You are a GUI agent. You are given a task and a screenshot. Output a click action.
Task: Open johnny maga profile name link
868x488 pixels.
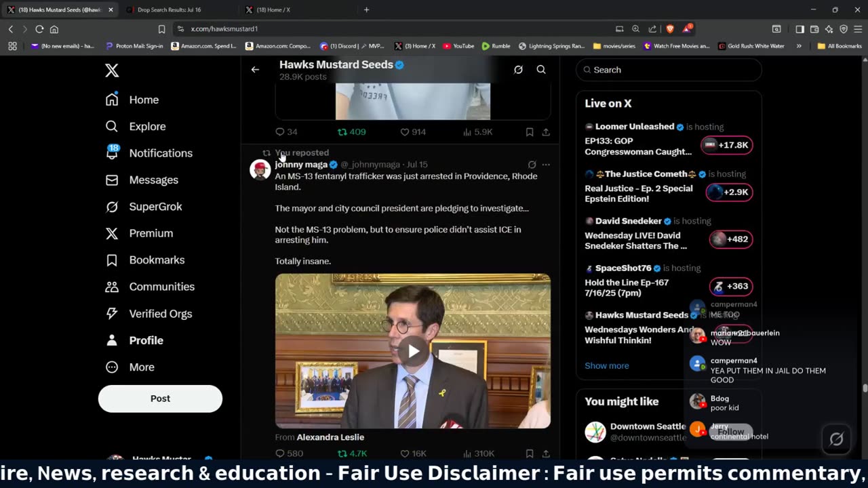[301, 164]
